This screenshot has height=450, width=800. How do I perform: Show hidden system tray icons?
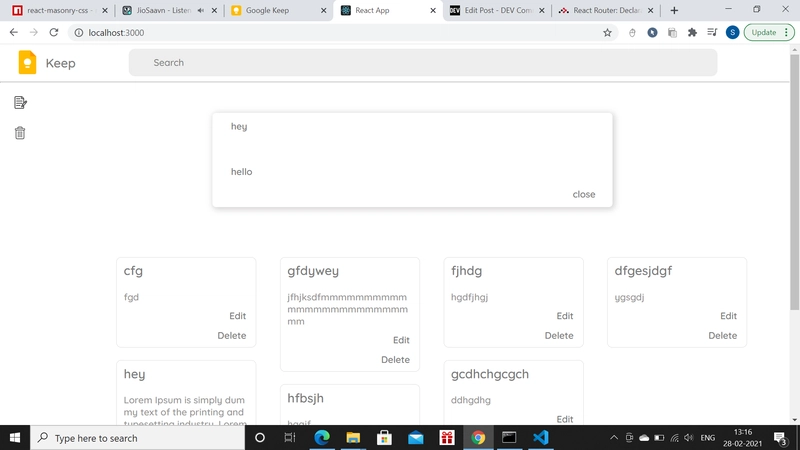(614, 438)
